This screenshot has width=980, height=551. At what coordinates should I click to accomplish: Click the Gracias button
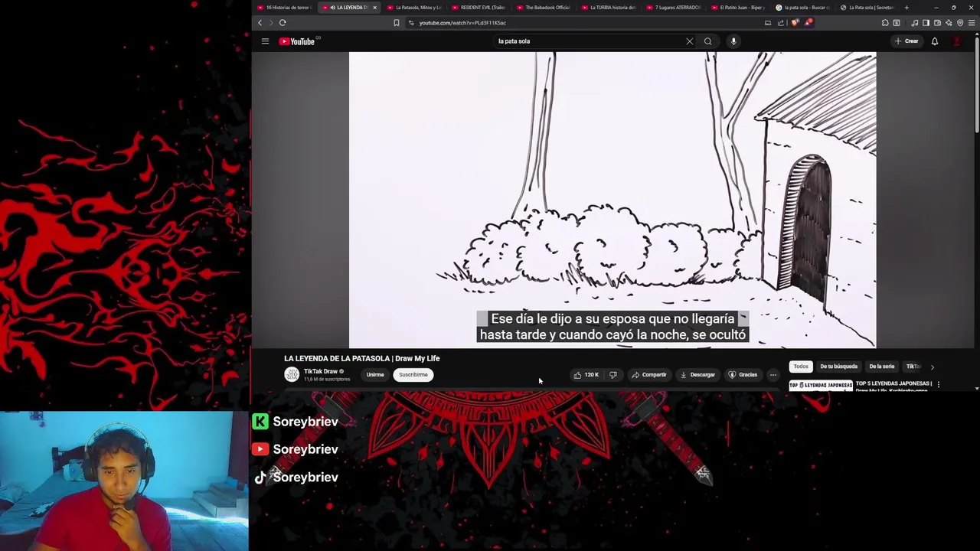[x=743, y=375]
